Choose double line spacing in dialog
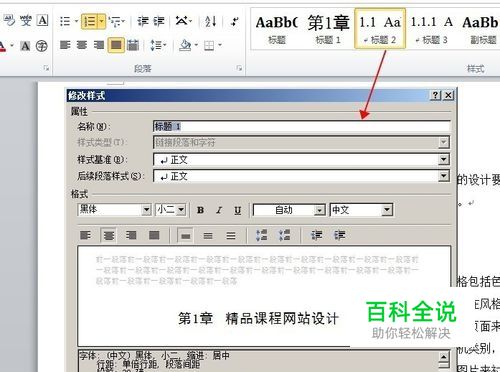The image size is (500, 372). pos(231,236)
